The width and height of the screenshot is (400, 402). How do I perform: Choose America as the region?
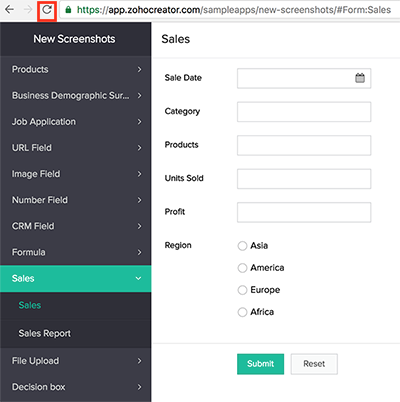pos(242,268)
